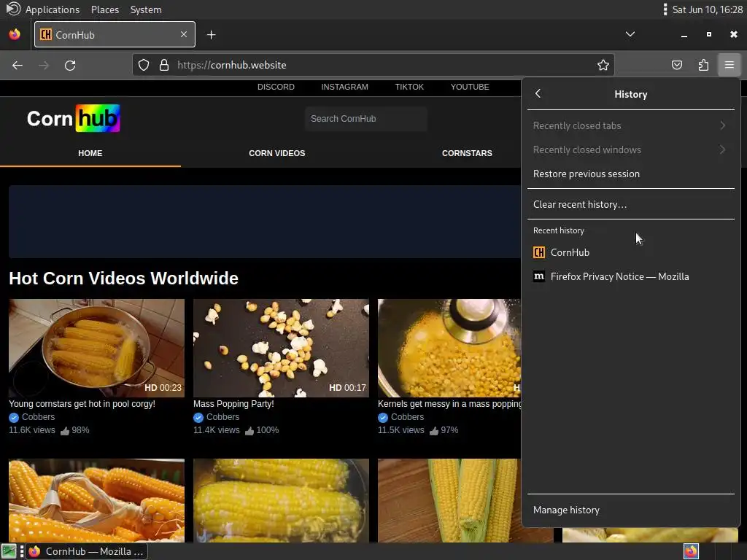
Task: Show desktop icon in bottom panel
Action: [9, 551]
